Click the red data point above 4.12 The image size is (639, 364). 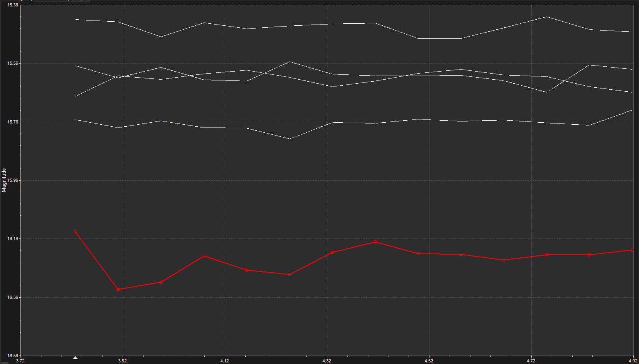click(x=204, y=256)
